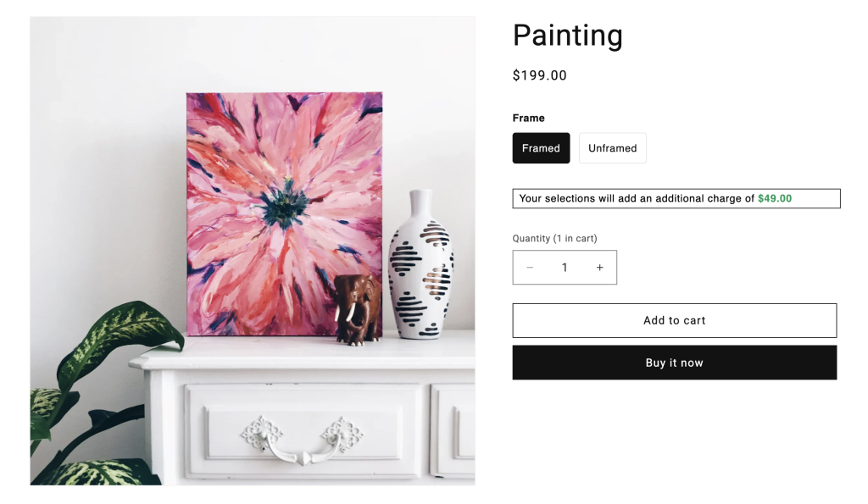Select the Framed option
The height and width of the screenshot is (504, 868).
click(x=541, y=147)
